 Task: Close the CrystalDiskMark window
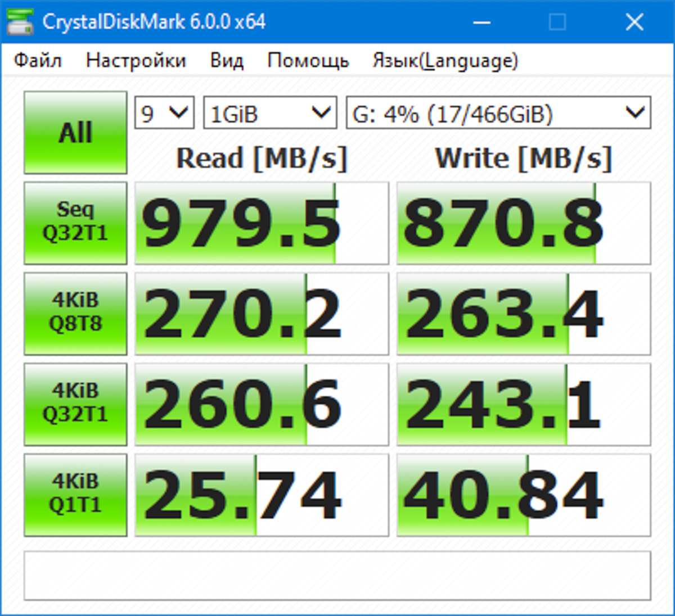click(x=634, y=22)
